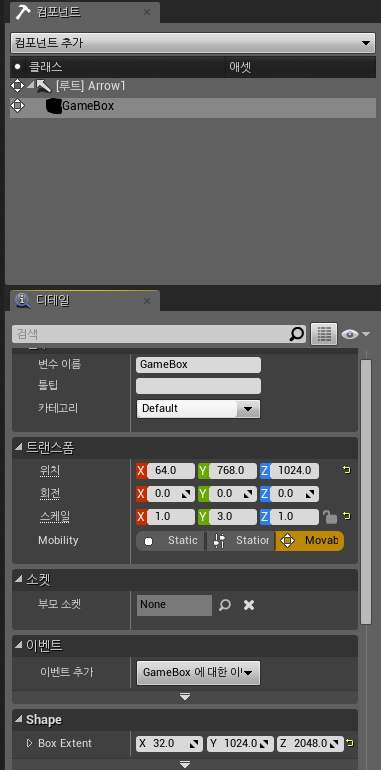Open the GameBox 에 대한 이벤트 dropdown

pyautogui.click(x=198, y=673)
